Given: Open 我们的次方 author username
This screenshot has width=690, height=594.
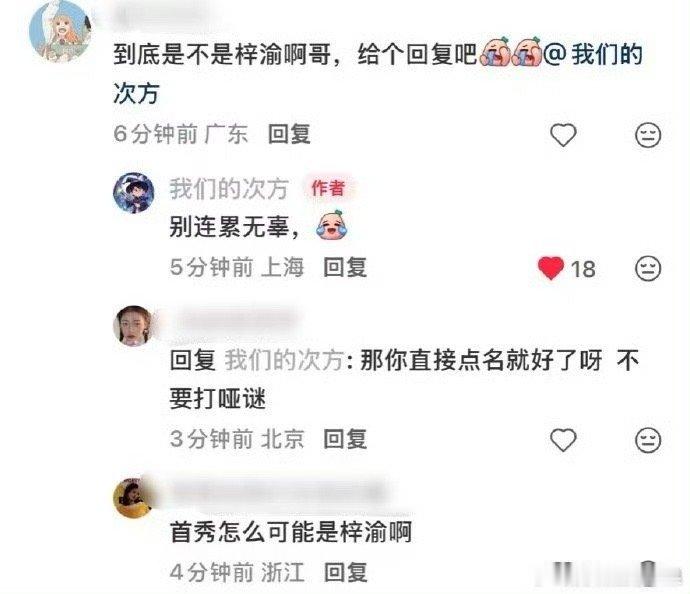Looking at the screenshot, I should tap(229, 188).
